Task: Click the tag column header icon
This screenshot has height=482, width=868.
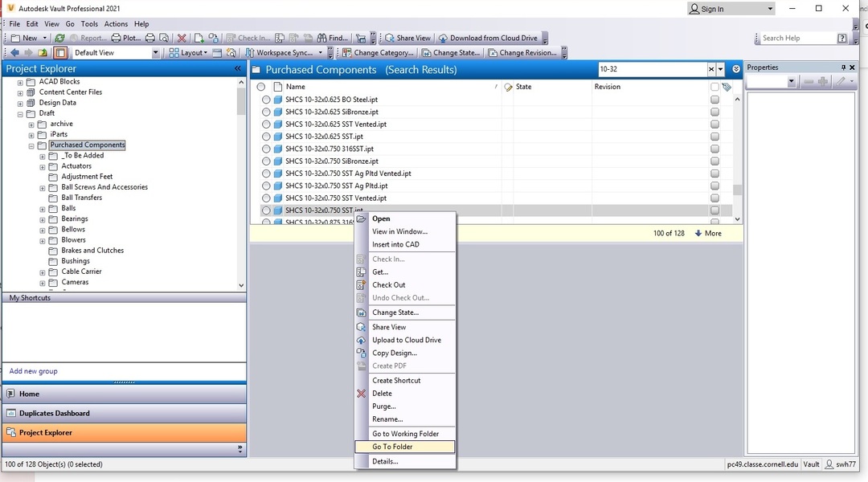Action: [x=727, y=87]
